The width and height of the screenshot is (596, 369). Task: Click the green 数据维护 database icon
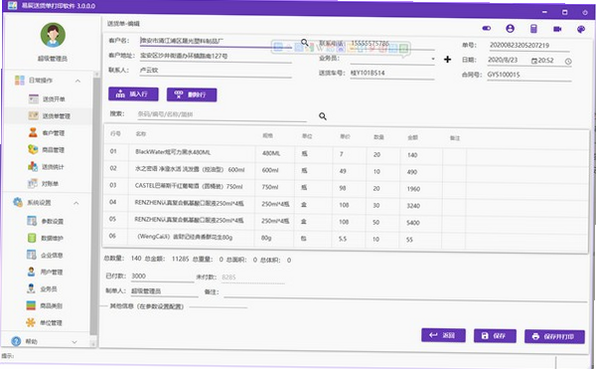(x=32, y=238)
